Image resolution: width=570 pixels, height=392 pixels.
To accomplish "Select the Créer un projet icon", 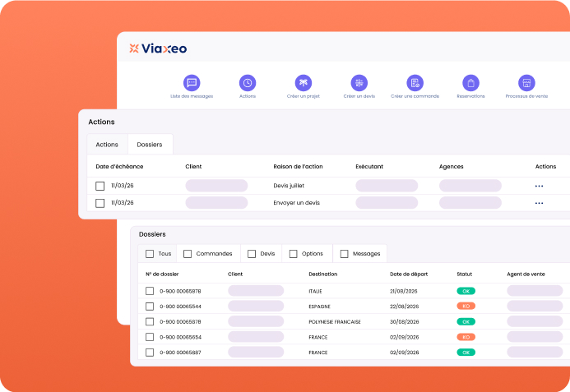I will pyautogui.click(x=304, y=83).
